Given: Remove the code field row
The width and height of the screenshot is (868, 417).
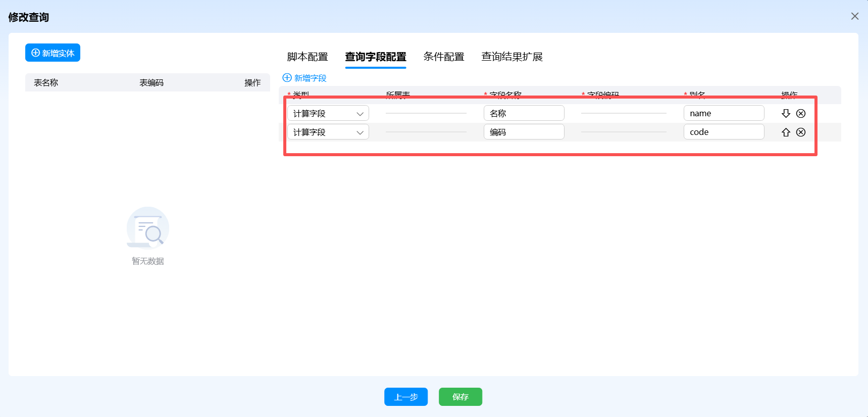Looking at the screenshot, I should click(801, 132).
